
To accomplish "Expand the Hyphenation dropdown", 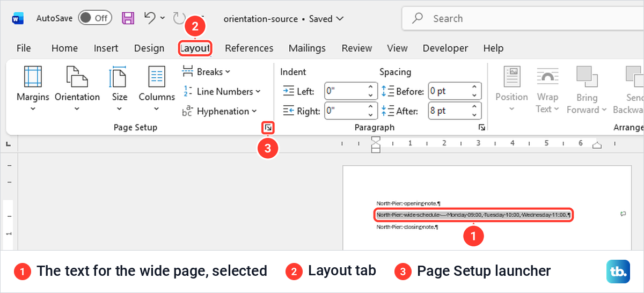I will pos(219,111).
